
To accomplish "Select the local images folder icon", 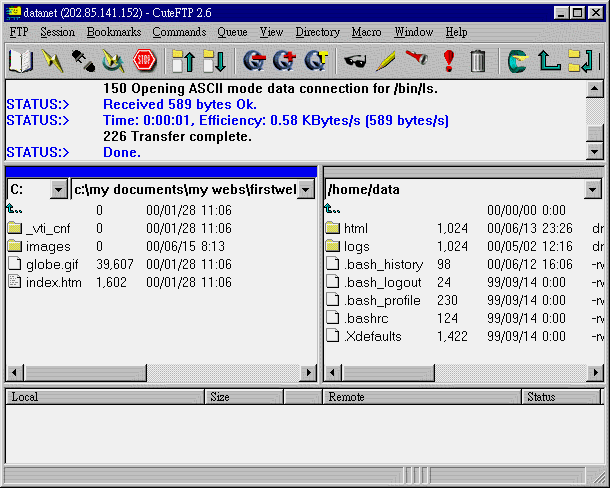I will point(14,246).
